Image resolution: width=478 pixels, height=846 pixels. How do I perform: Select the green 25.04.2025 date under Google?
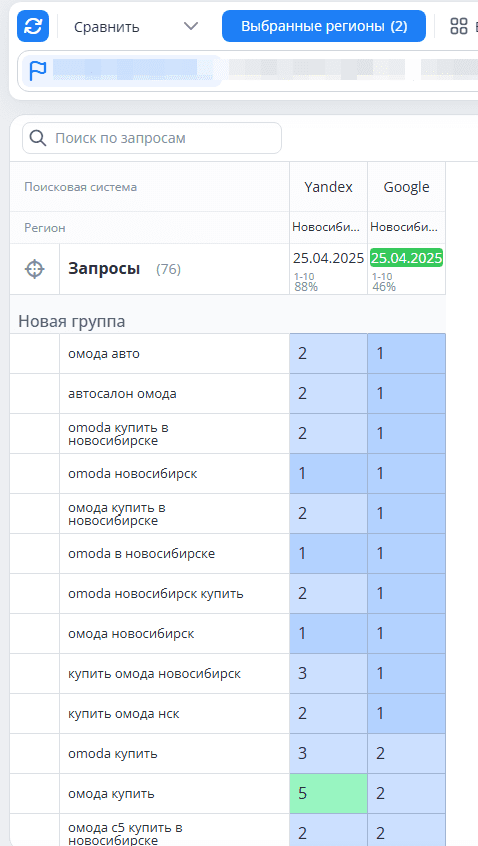coord(407,258)
